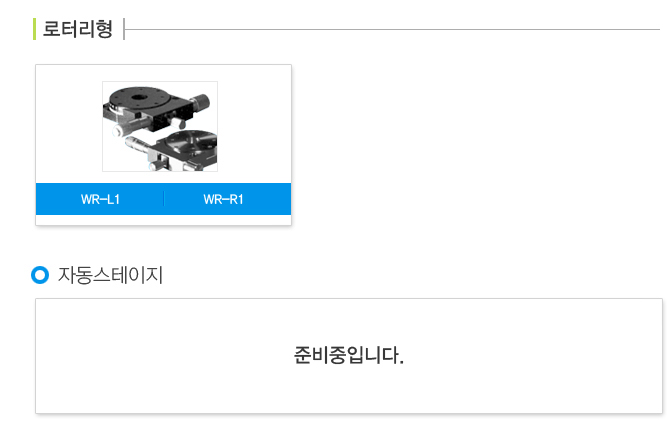This screenshot has width=670, height=442.
Task: Select the 로터리형 section heading
Action: (77, 29)
